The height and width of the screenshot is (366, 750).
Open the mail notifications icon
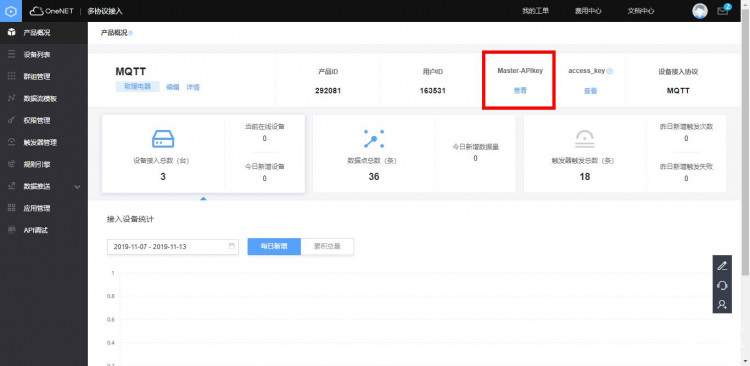[723, 11]
